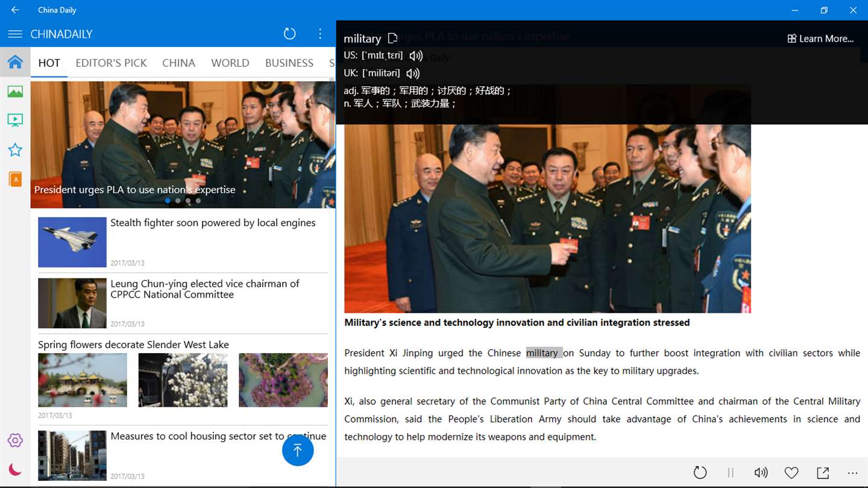Screen dimensions: 868x488
Task: Click the bold article subtitle Military's science
Action: (x=517, y=323)
